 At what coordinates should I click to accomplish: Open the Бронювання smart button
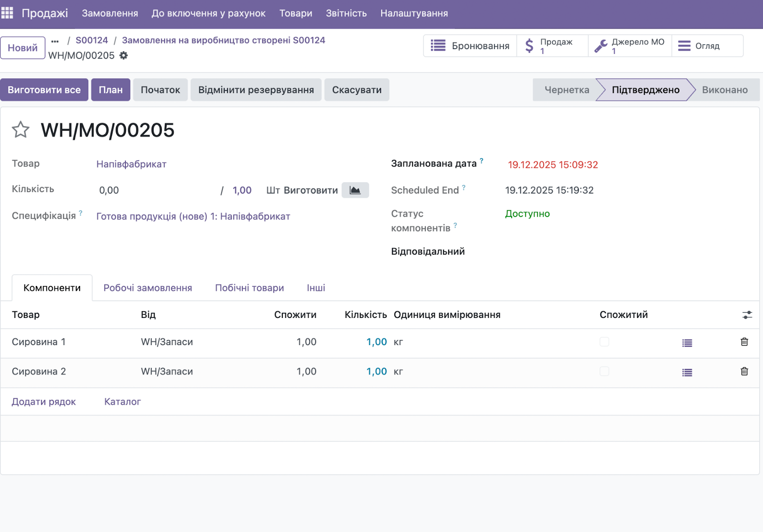click(x=470, y=46)
